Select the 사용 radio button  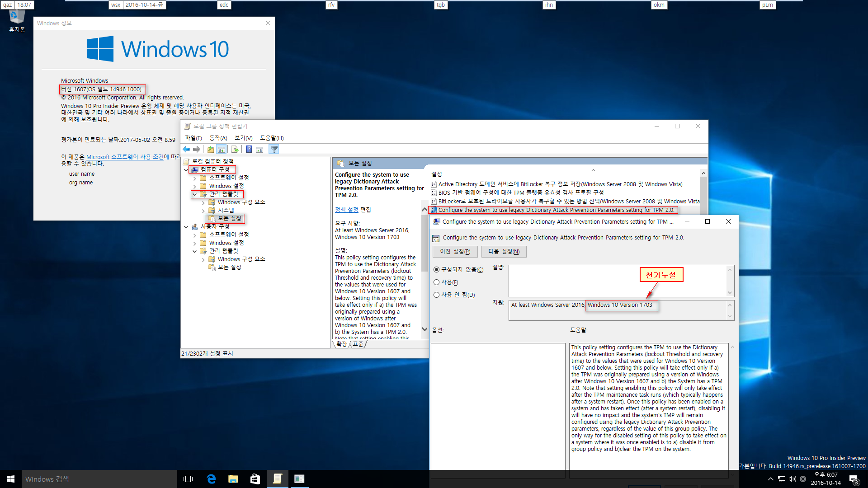tap(436, 282)
